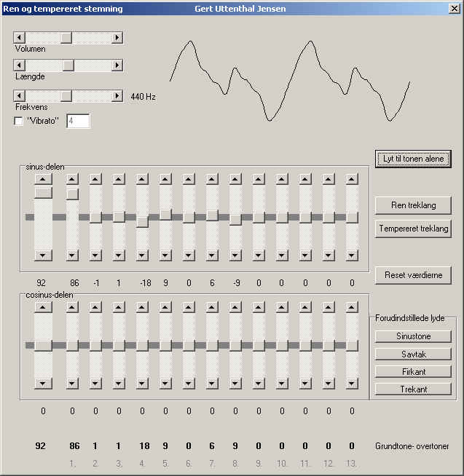Click the Længde slider left arrow
Viewport: 464px width, 476px height.
point(19,66)
